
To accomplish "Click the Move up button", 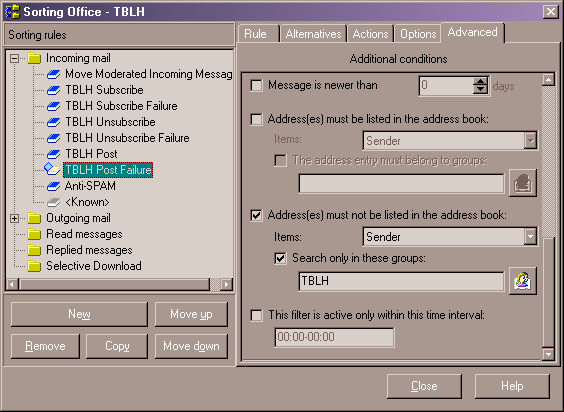I will (191, 314).
